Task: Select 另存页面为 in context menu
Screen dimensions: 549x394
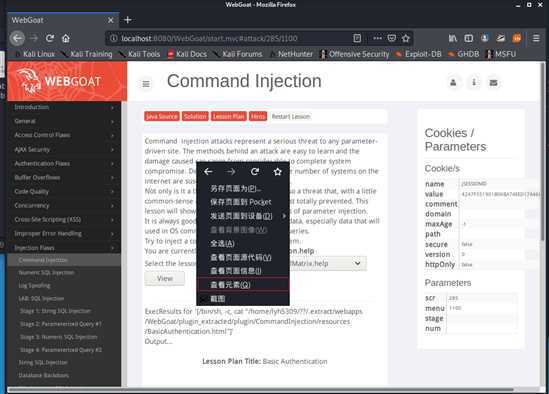Action: (x=243, y=188)
